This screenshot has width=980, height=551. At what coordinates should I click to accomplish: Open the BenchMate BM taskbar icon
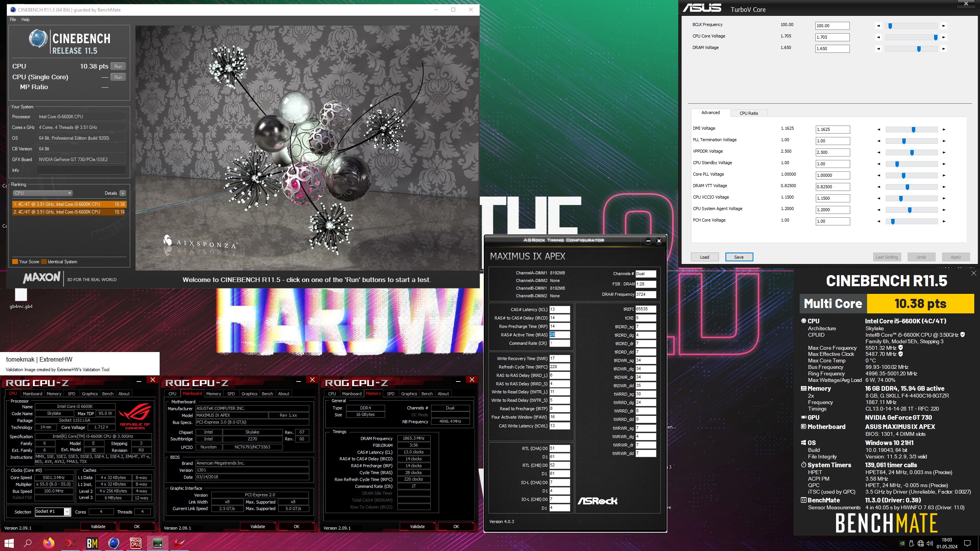click(92, 543)
